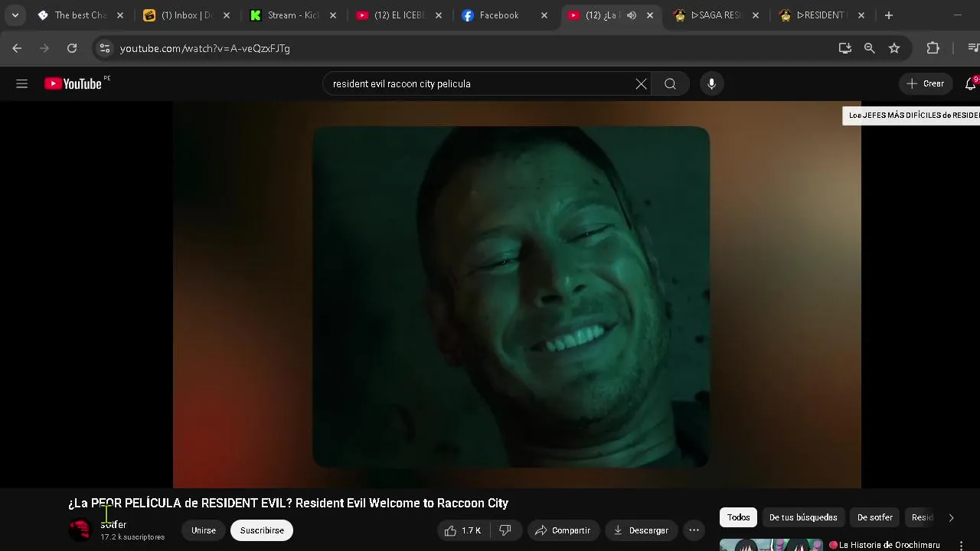Close the Facebook tab
The image size is (980, 551).
(544, 15)
